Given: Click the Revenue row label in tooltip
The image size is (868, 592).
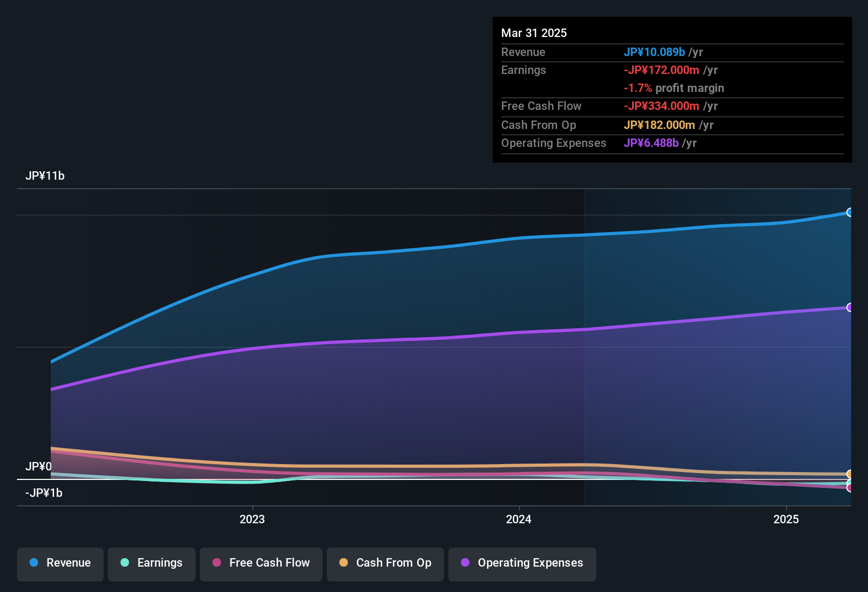Looking at the screenshot, I should [x=523, y=52].
